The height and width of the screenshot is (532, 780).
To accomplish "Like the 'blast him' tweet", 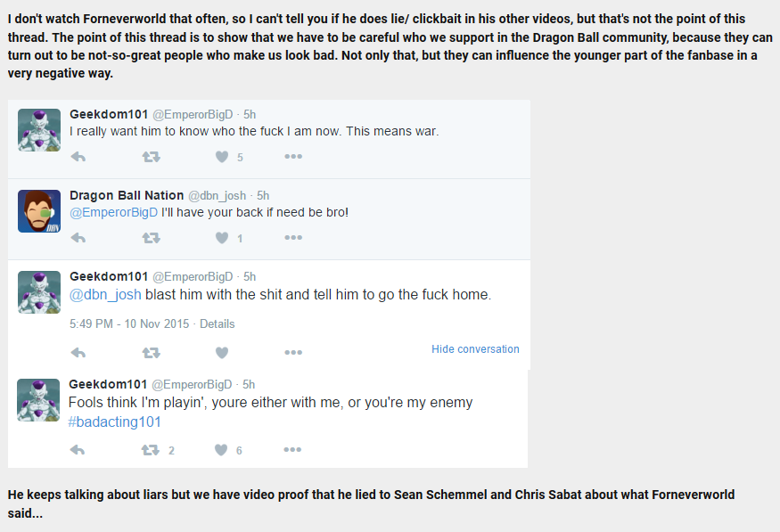I will (222, 353).
